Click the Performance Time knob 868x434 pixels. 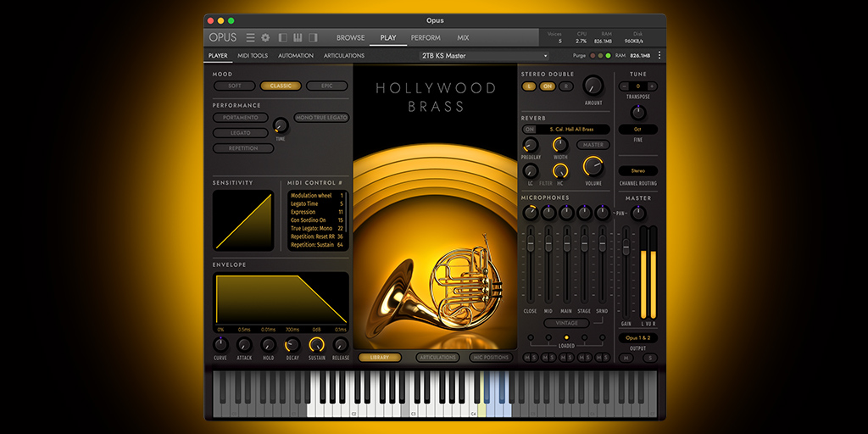click(x=281, y=125)
